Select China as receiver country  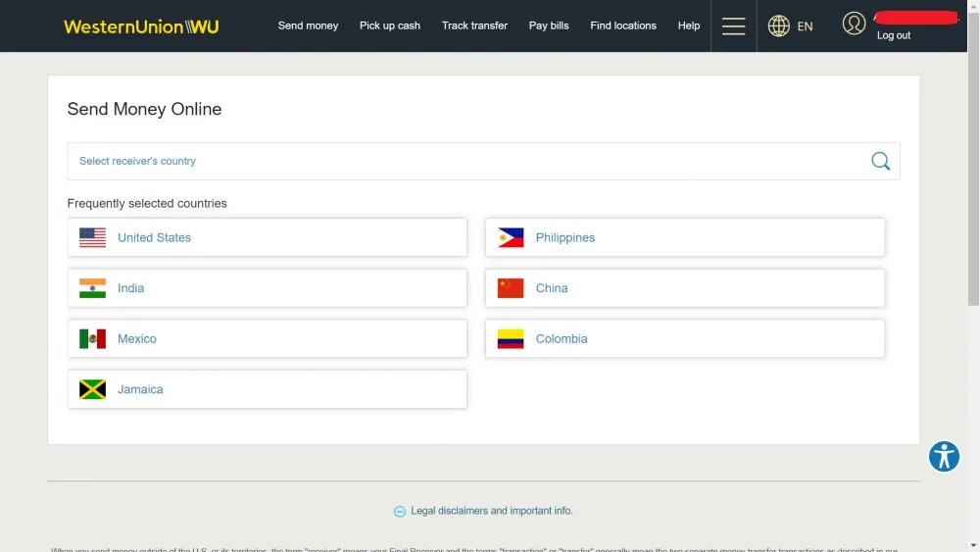[x=685, y=288]
